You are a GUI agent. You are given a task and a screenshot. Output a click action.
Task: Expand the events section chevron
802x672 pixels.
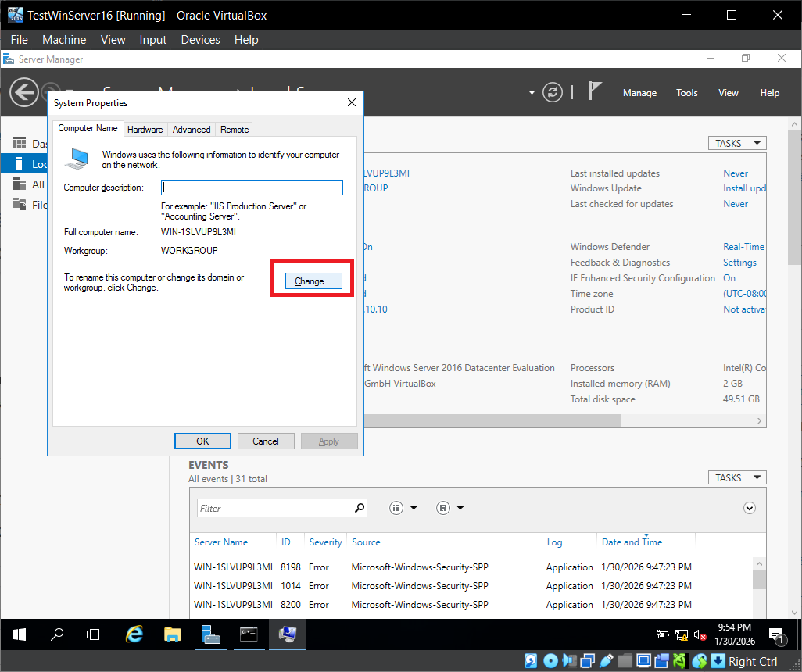750,508
